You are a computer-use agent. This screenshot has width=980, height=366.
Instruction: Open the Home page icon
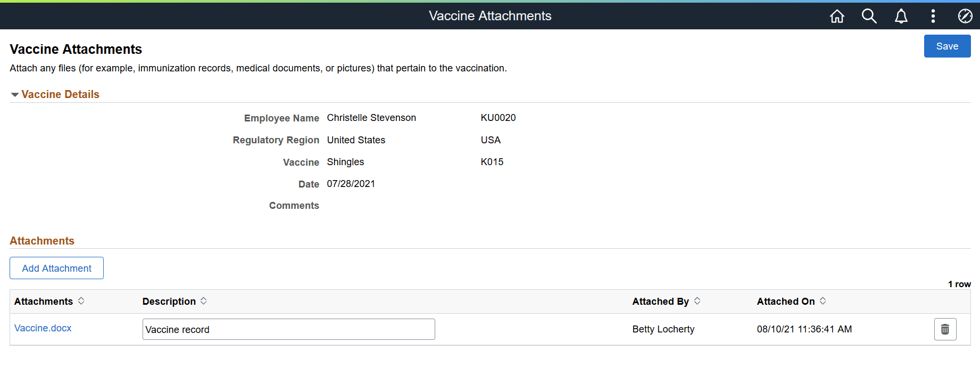tap(837, 16)
